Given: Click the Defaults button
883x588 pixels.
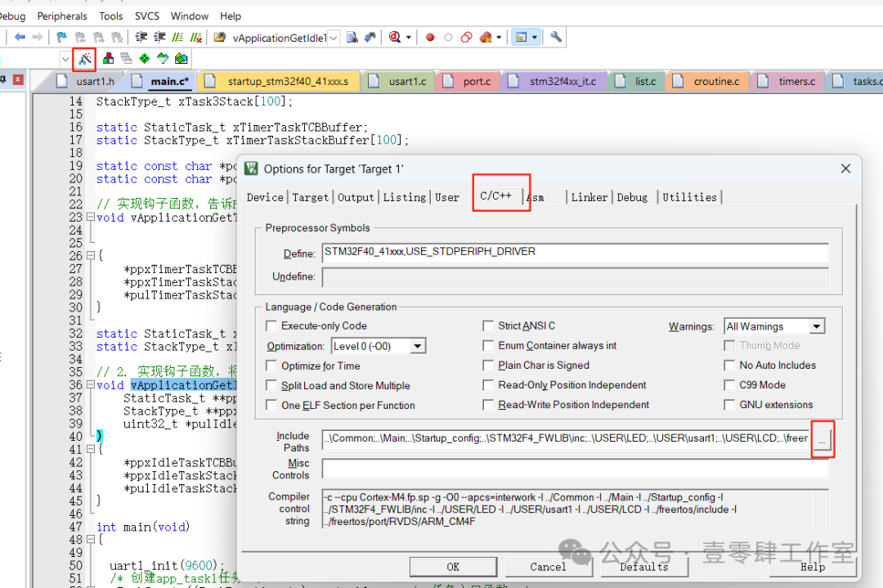Looking at the screenshot, I should pyautogui.click(x=644, y=567).
